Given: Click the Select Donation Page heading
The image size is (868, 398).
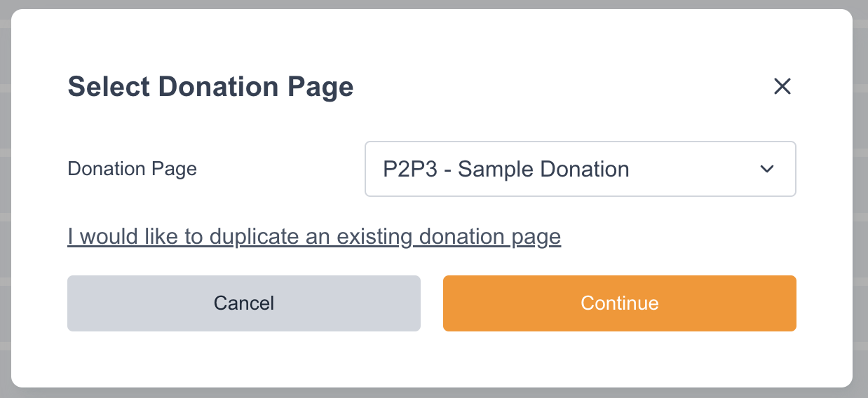Looking at the screenshot, I should (210, 87).
